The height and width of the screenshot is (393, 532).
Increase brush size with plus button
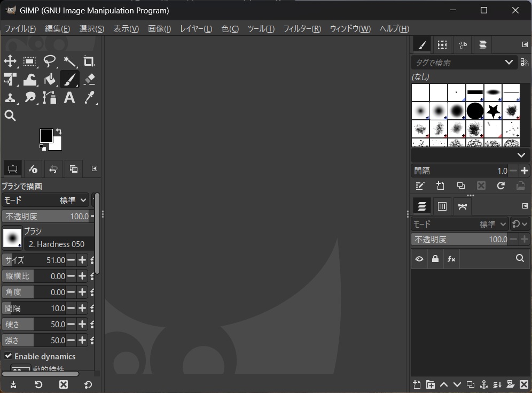82,260
